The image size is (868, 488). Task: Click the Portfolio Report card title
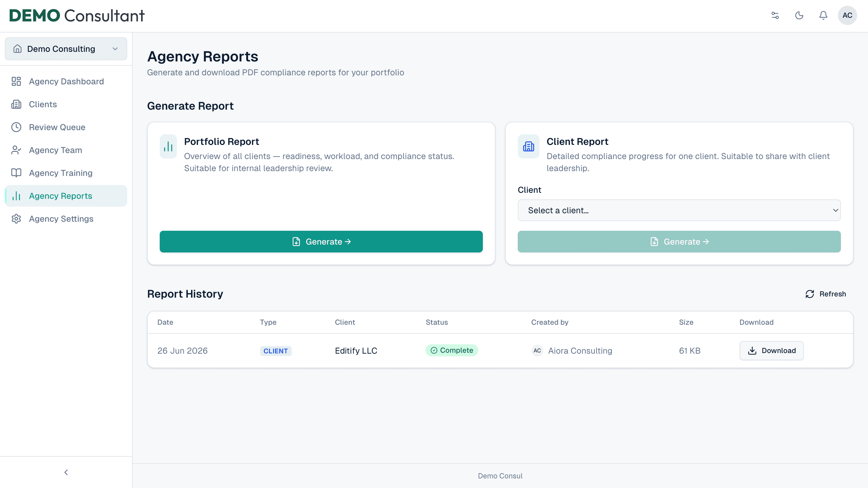pos(222,142)
